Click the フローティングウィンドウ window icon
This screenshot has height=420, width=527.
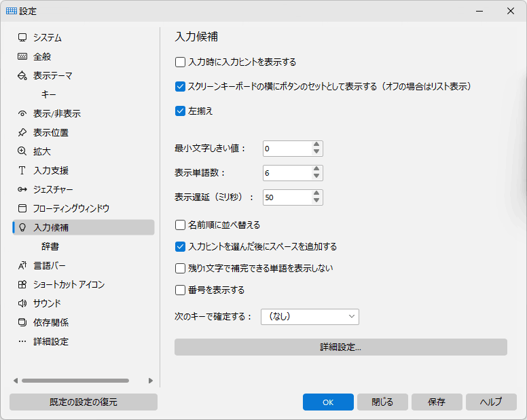22,208
